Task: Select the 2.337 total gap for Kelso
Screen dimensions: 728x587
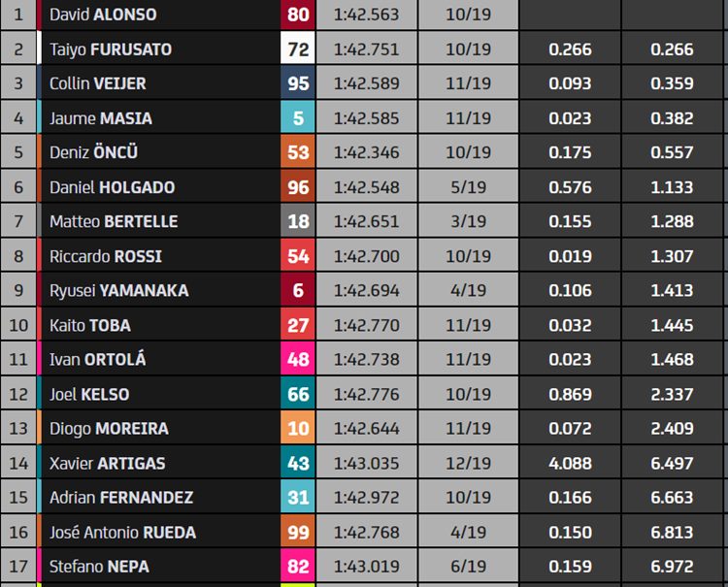Action: tap(672, 394)
